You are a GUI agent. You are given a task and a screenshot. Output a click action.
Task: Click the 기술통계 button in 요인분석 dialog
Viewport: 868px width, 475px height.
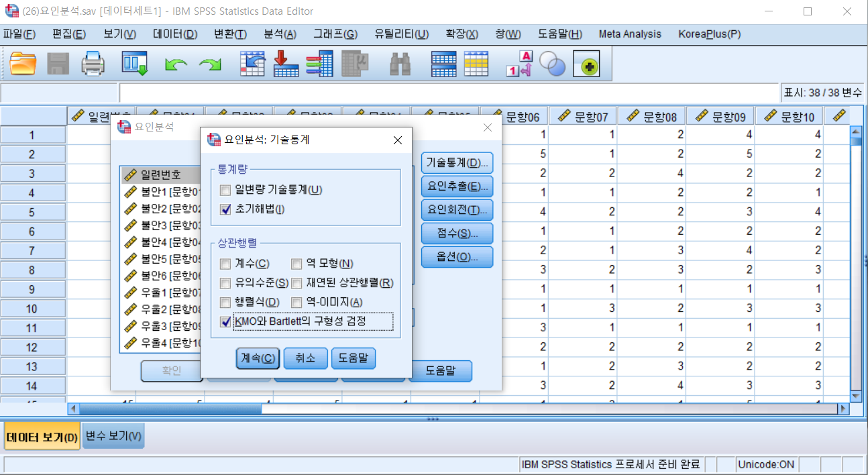click(457, 163)
